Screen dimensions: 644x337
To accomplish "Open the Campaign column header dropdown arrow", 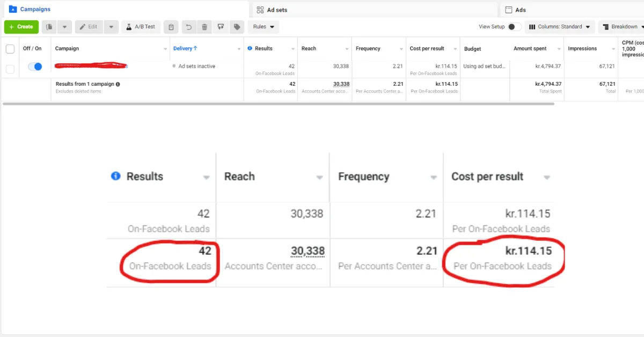I will point(165,49).
